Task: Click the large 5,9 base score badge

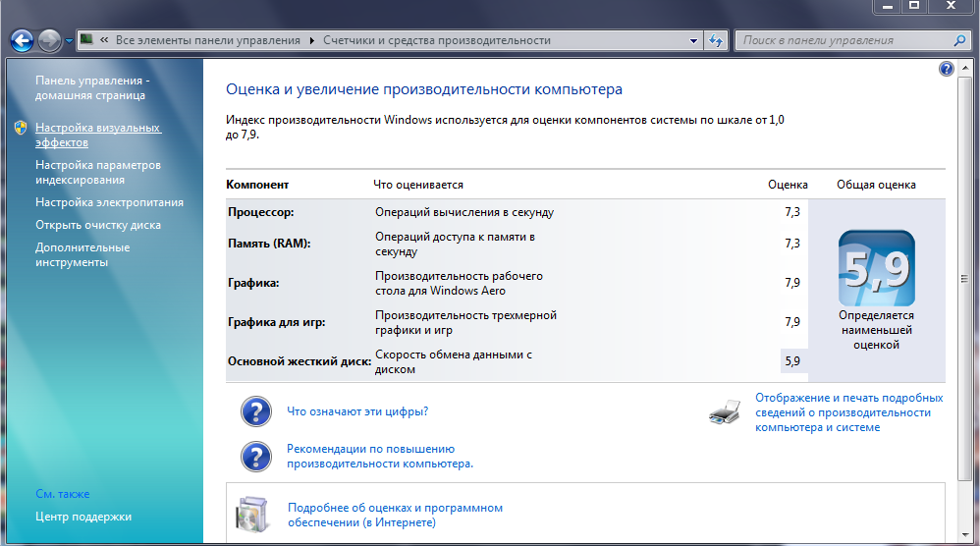Action: (876, 269)
